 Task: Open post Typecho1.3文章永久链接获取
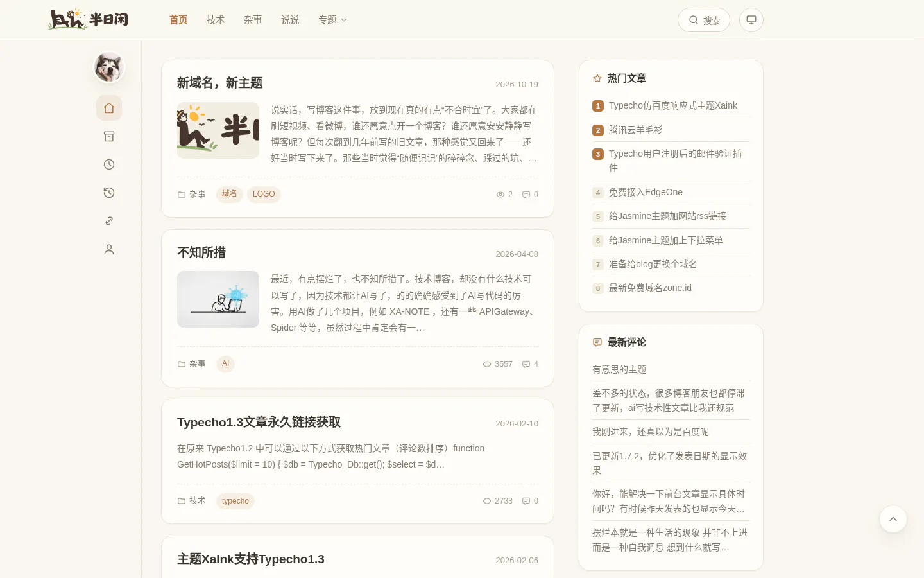pyautogui.click(x=259, y=422)
